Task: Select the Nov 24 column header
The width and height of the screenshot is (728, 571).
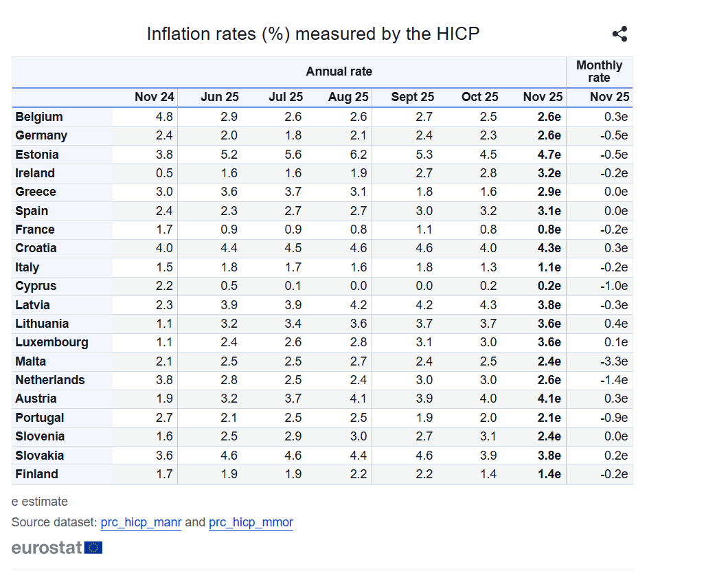Action: (x=155, y=97)
